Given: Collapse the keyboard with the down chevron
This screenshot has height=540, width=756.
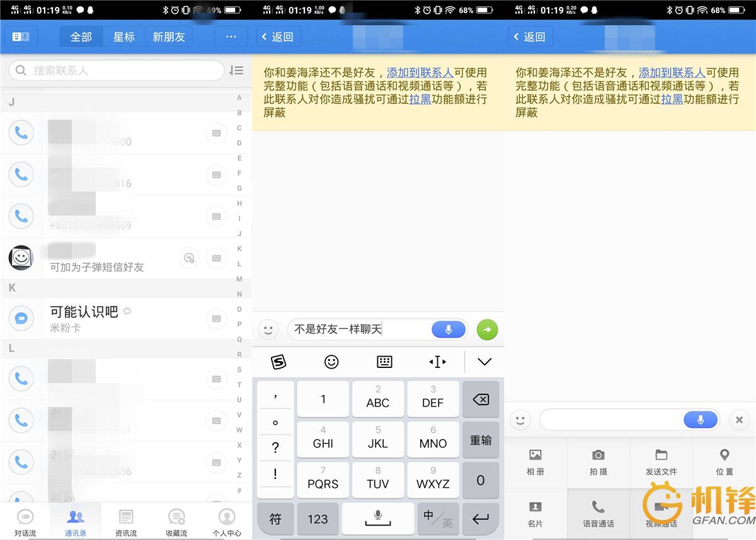Looking at the screenshot, I should [x=484, y=362].
